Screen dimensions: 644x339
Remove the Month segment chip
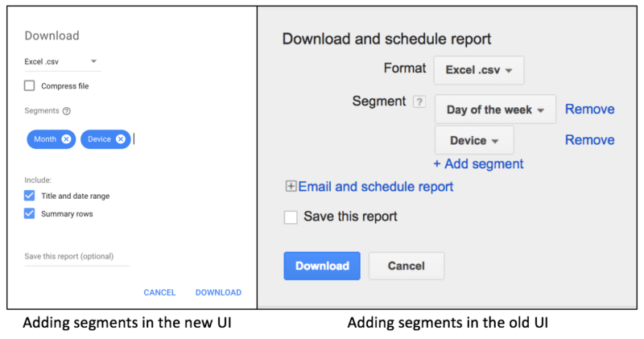pyautogui.click(x=66, y=139)
